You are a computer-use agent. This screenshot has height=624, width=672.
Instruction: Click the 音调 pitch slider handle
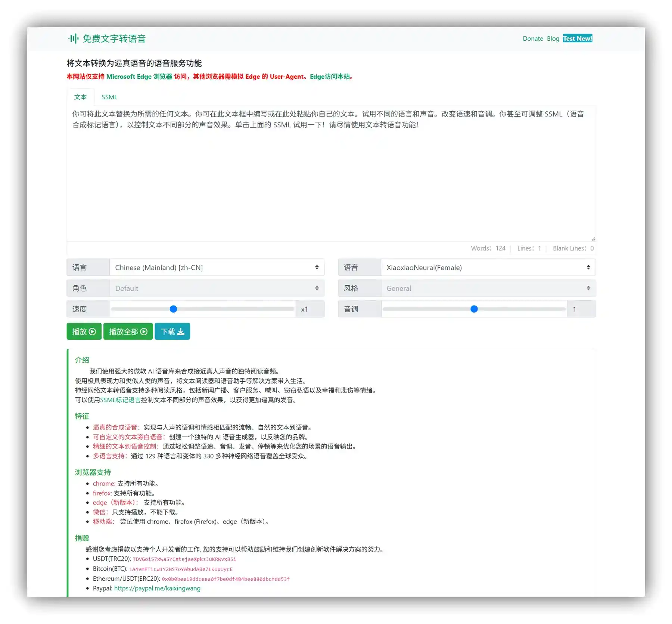(474, 309)
